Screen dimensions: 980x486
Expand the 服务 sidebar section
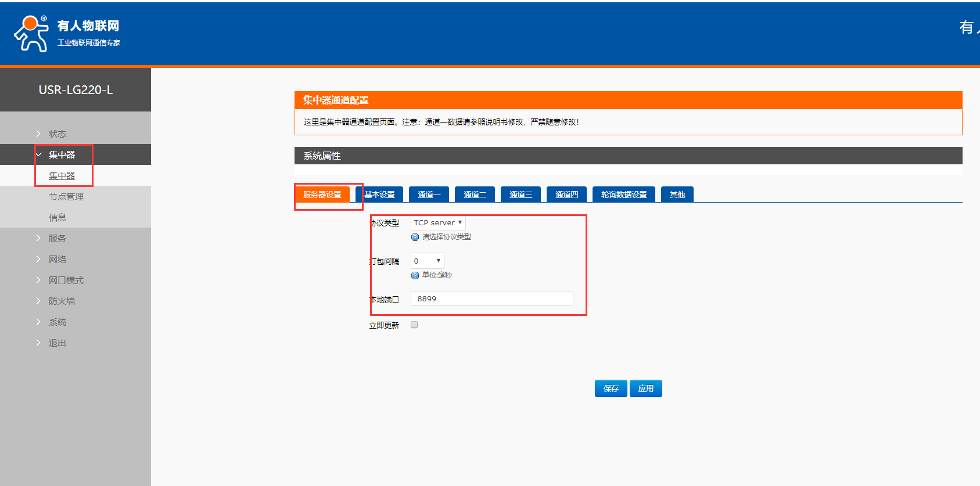click(x=57, y=238)
